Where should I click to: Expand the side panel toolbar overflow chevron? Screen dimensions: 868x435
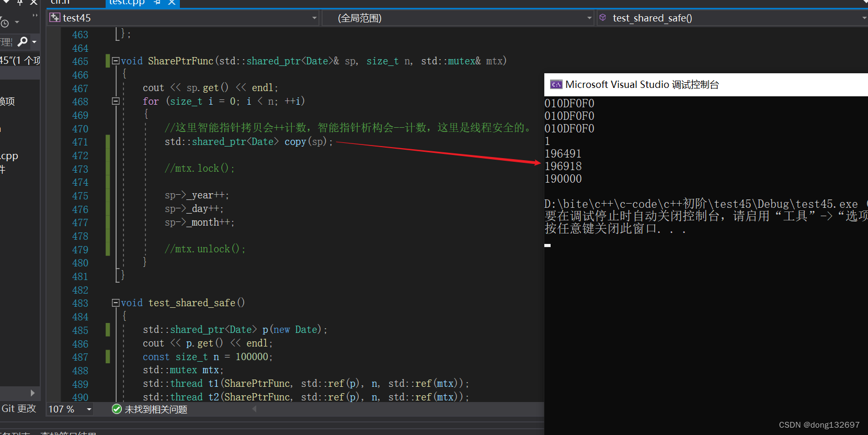(35, 15)
